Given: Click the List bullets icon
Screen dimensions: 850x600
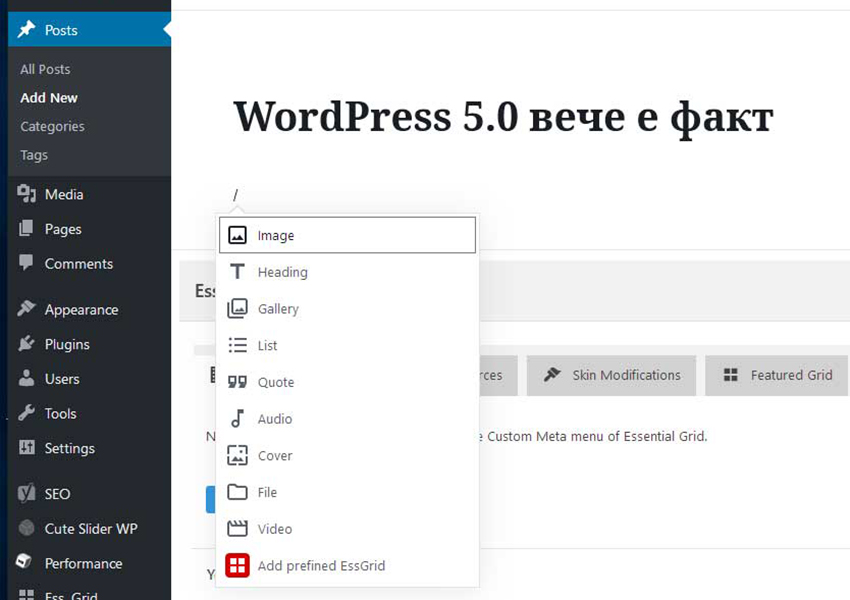Looking at the screenshot, I should pyautogui.click(x=237, y=345).
